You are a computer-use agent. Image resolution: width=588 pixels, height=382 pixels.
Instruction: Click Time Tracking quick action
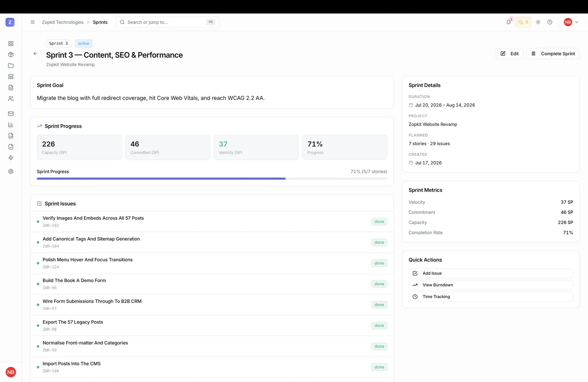491,297
